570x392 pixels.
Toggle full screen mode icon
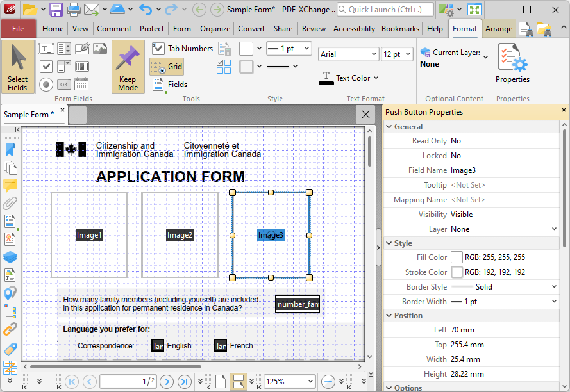pyautogui.click(x=474, y=10)
